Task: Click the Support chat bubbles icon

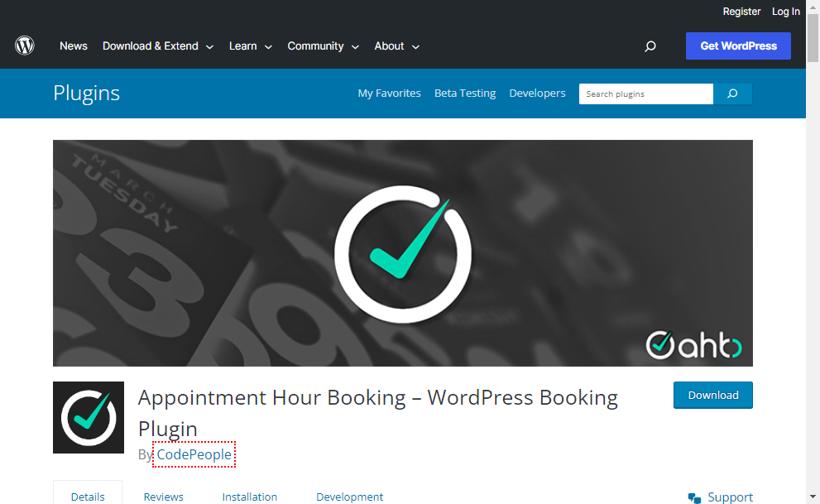Action: click(694, 497)
